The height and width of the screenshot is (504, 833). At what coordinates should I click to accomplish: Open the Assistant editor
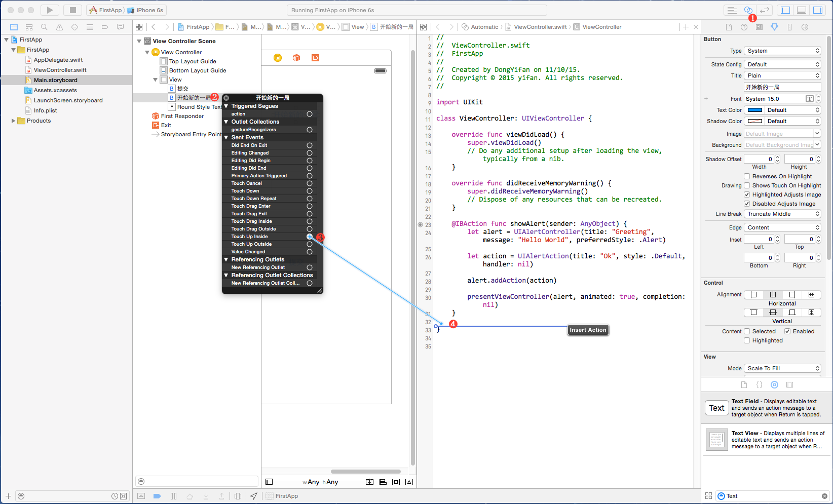pyautogui.click(x=748, y=10)
